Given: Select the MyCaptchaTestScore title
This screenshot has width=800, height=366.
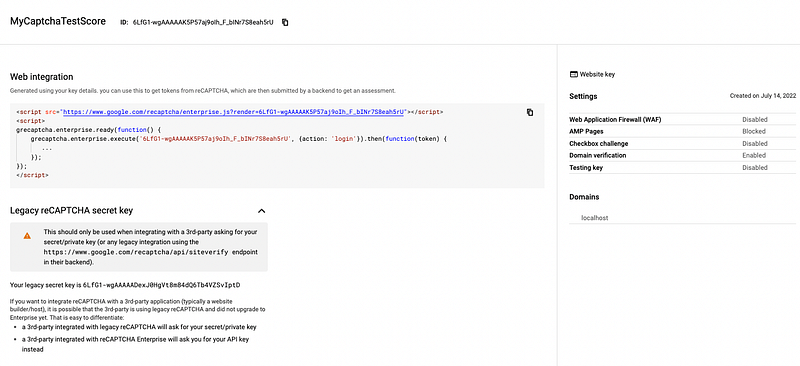Looking at the screenshot, I should (58, 21).
